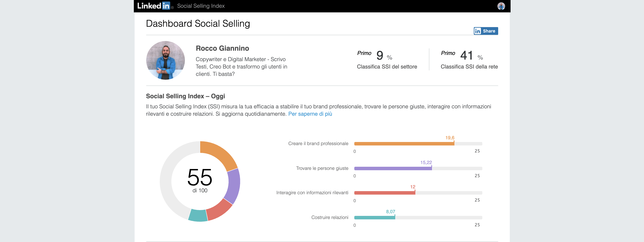This screenshot has width=644, height=242.
Task: Click the 'in' icon on the Share button
Action: (478, 31)
